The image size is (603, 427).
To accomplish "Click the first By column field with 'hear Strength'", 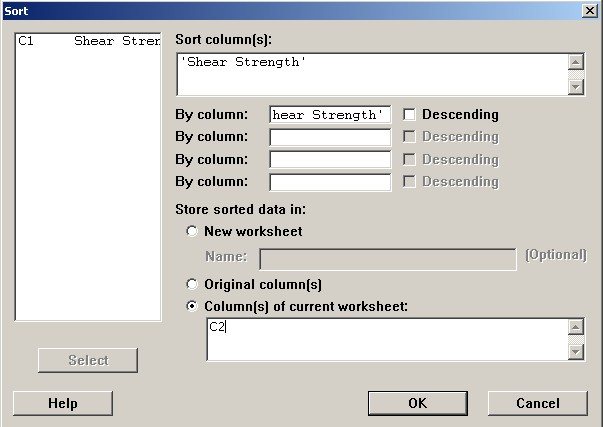I will pos(330,115).
